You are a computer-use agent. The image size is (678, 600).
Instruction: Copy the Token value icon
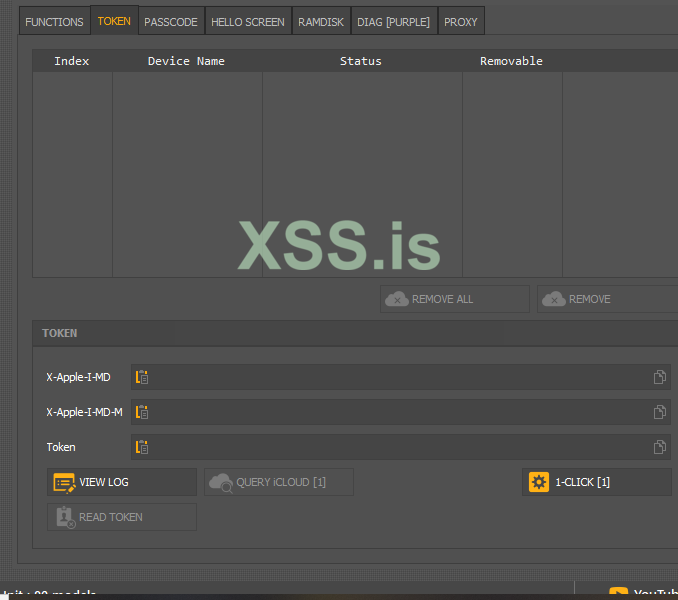[x=659, y=447]
